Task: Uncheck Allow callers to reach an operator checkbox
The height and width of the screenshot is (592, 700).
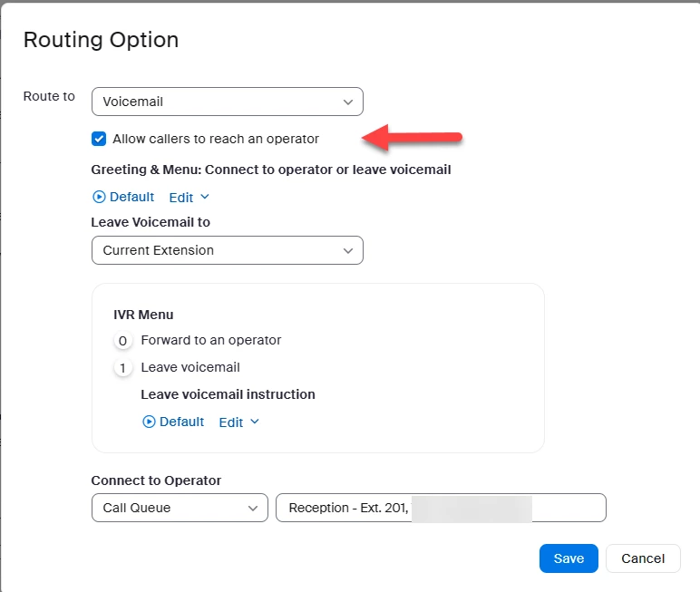Action: pos(99,139)
